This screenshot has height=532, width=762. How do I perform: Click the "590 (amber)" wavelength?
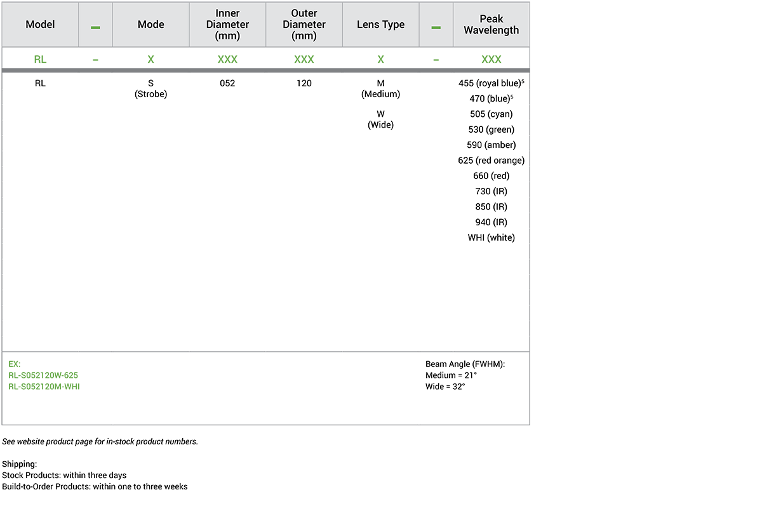[x=491, y=145]
